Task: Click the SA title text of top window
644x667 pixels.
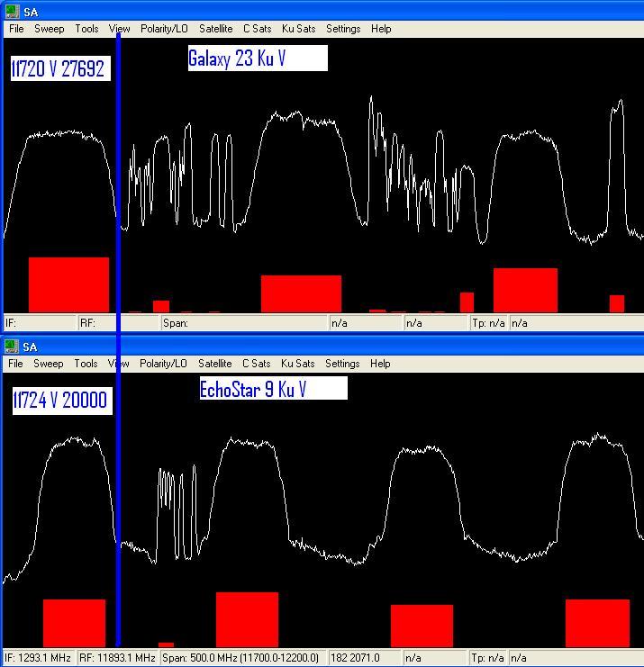Action: [31, 13]
